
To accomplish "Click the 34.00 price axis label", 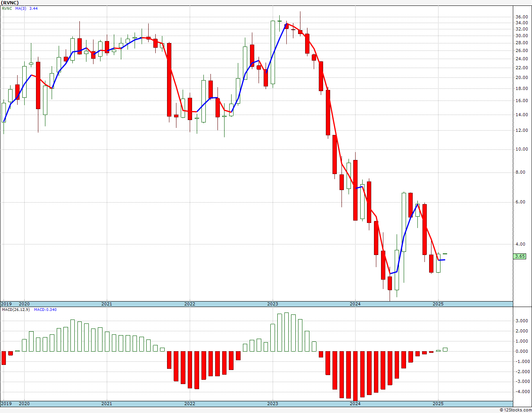I will point(521,23).
